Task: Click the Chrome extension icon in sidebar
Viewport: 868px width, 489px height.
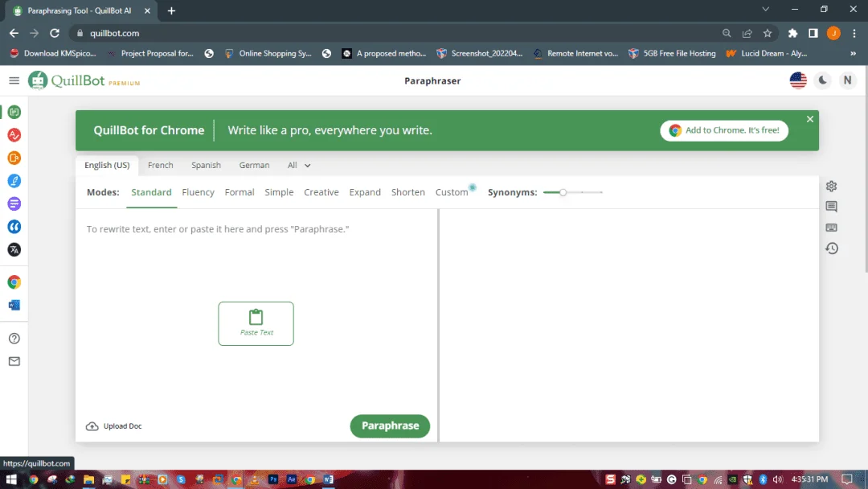Action: tap(14, 282)
